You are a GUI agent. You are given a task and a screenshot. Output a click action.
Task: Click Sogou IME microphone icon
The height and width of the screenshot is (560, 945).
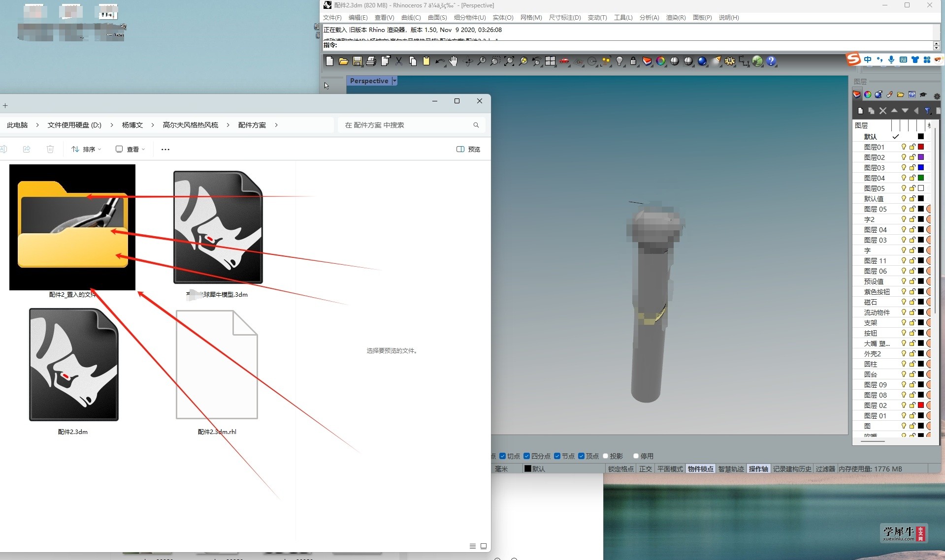pyautogui.click(x=891, y=60)
